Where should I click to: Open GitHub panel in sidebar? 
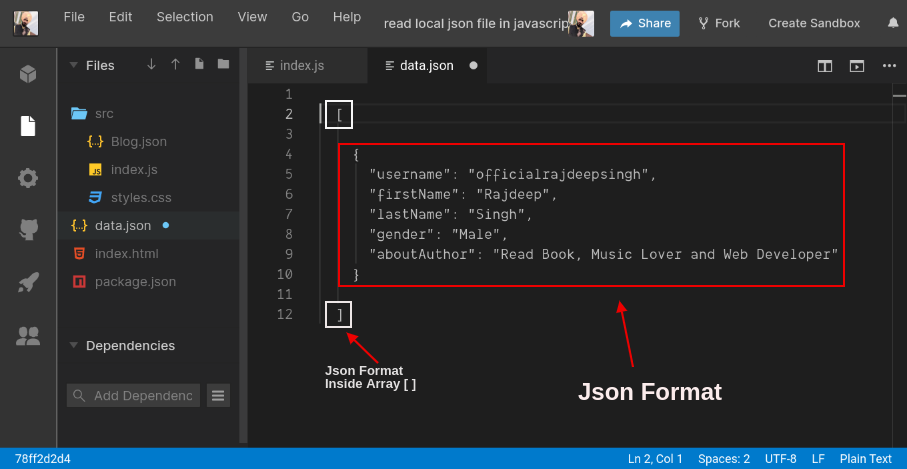pyautogui.click(x=28, y=230)
